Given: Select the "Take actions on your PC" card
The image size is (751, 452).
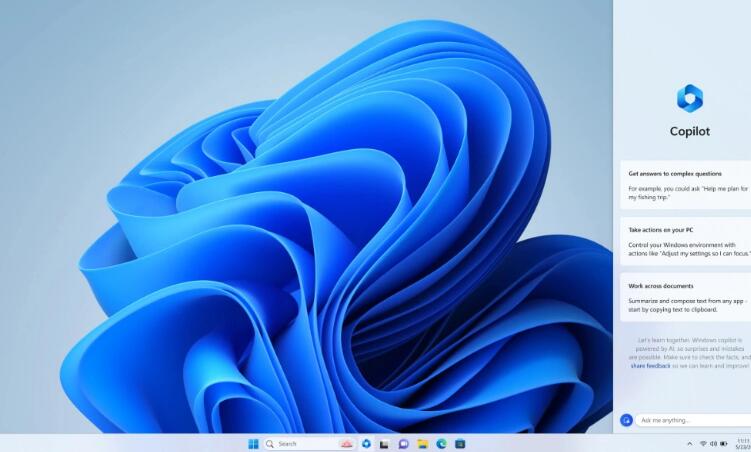Looking at the screenshot, I should point(685,240).
